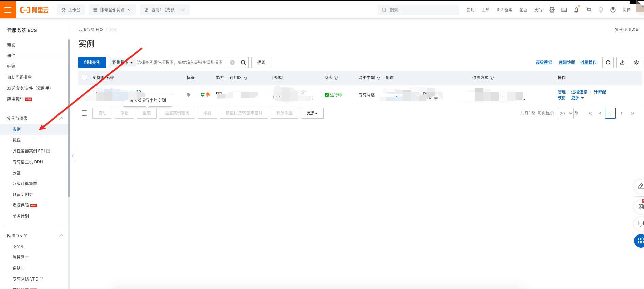Image resolution: width=644 pixels, height=289 pixels.
Task: Open 工作台 in the top bar
Action: (71, 10)
